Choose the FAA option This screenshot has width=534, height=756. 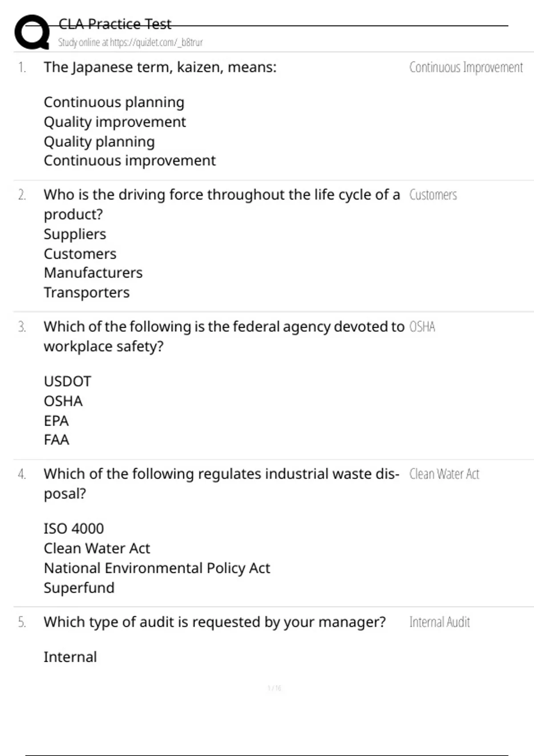(56, 440)
